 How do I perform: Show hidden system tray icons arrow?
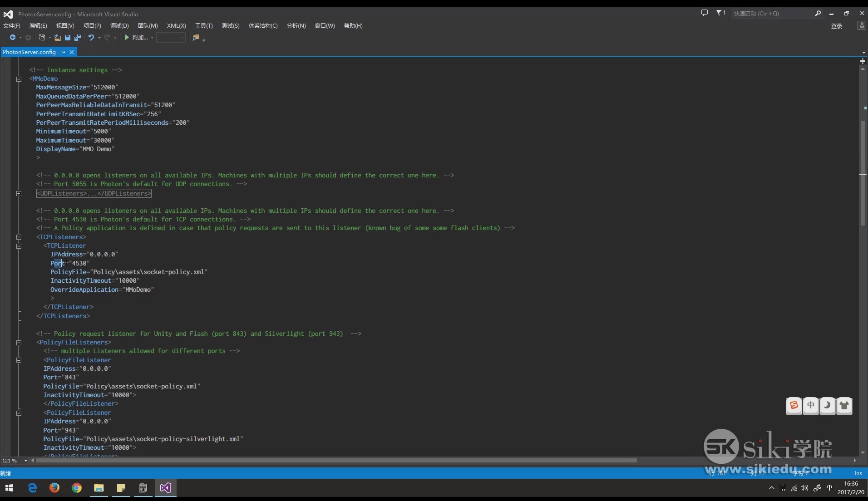[x=771, y=488]
